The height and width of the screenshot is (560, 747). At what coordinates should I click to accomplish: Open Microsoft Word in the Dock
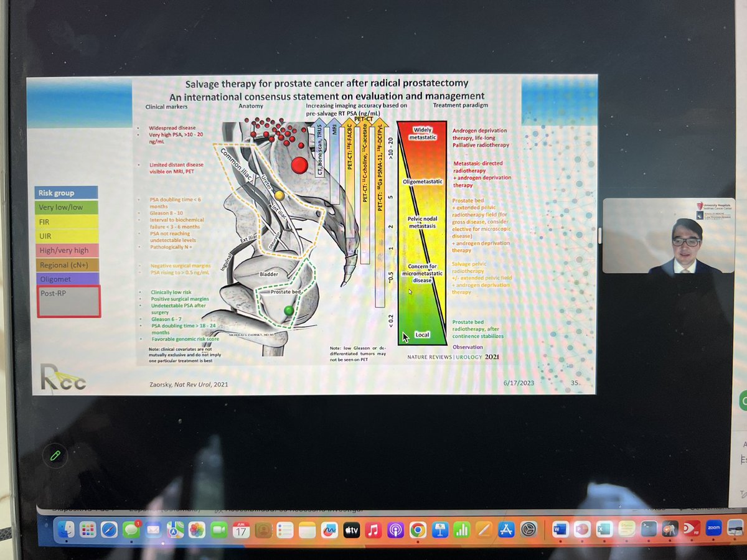tap(560, 528)
